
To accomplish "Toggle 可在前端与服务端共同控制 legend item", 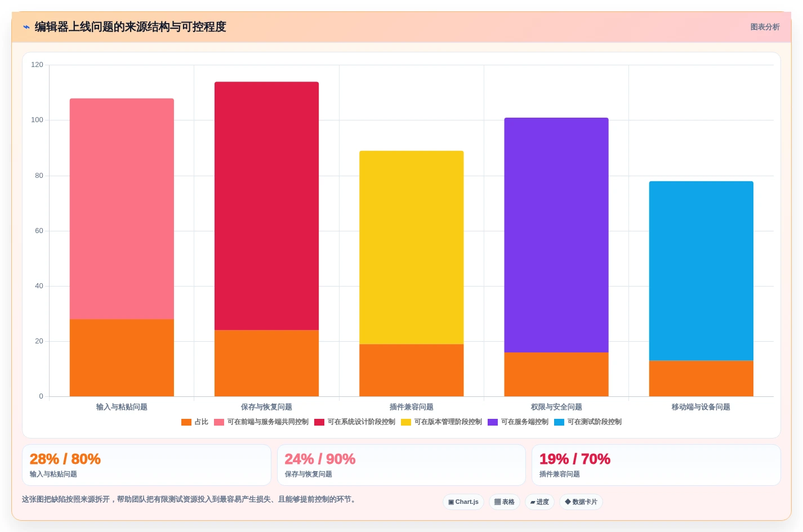I will coord(261,422).
